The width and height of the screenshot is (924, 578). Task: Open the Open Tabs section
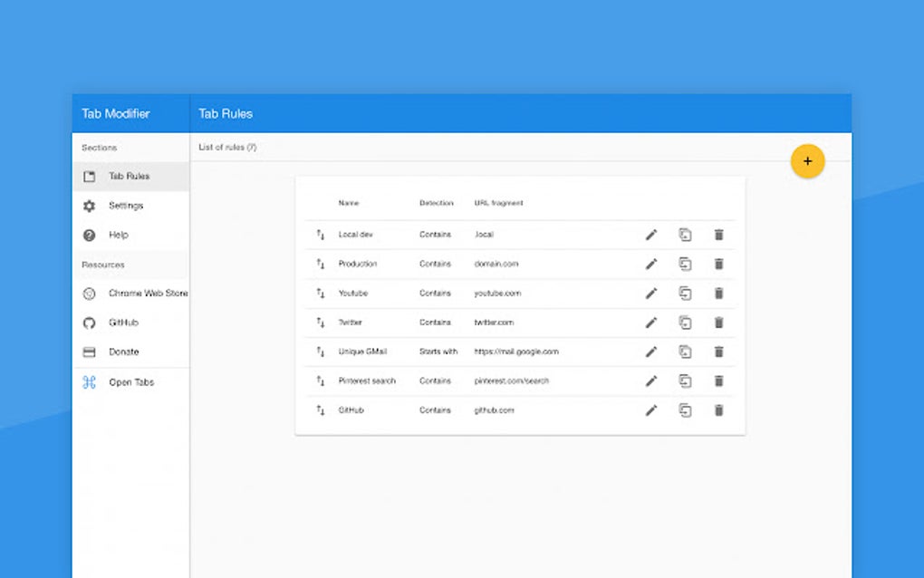[132, 381]
